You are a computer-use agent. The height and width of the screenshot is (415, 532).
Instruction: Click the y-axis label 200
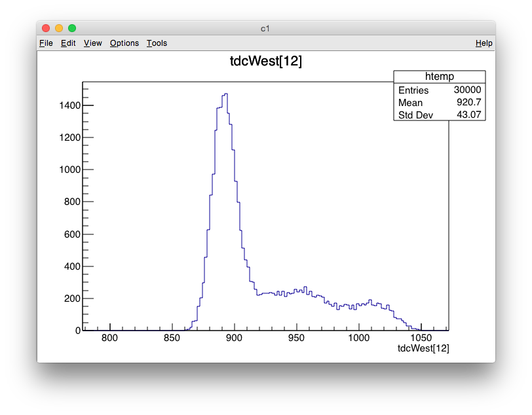tap(72, 298)
